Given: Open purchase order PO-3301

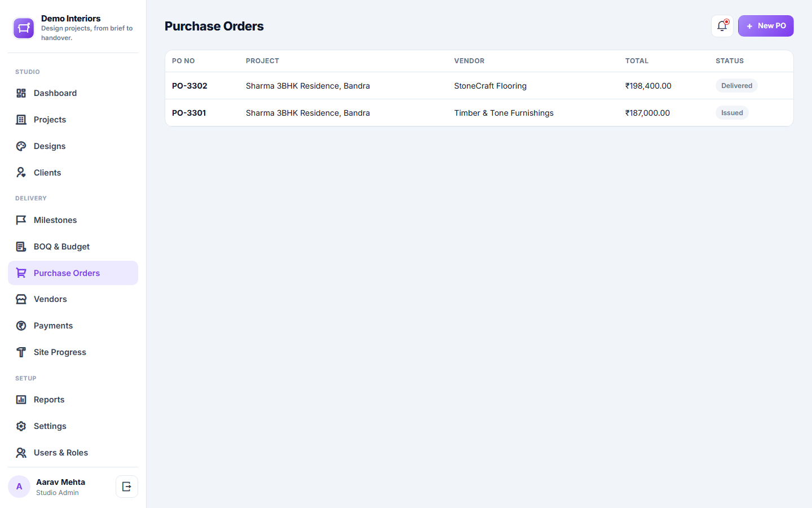Looking at the screenshot, I should click(x=189, y=113).
